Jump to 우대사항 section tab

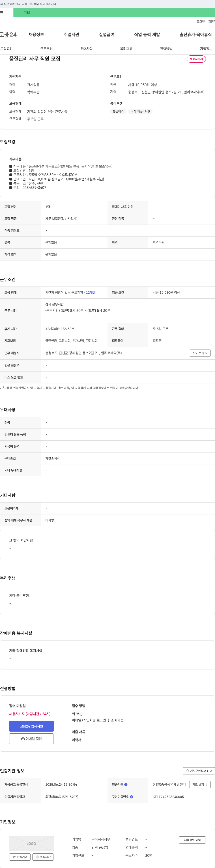[x=86, y=49]
